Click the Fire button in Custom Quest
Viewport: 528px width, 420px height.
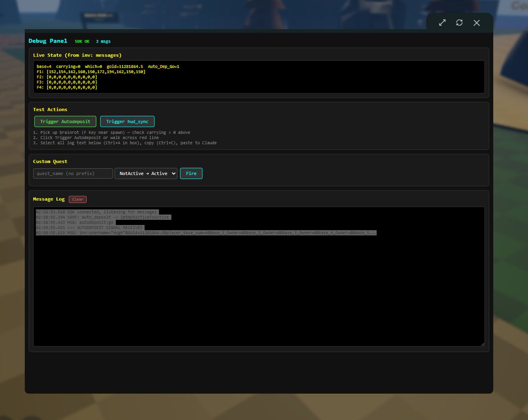point(191,173)
